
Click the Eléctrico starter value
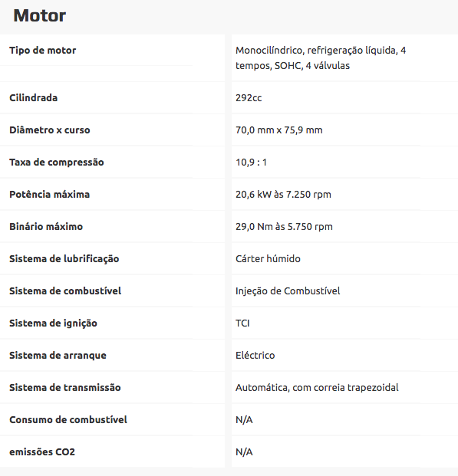coord(255,355)
